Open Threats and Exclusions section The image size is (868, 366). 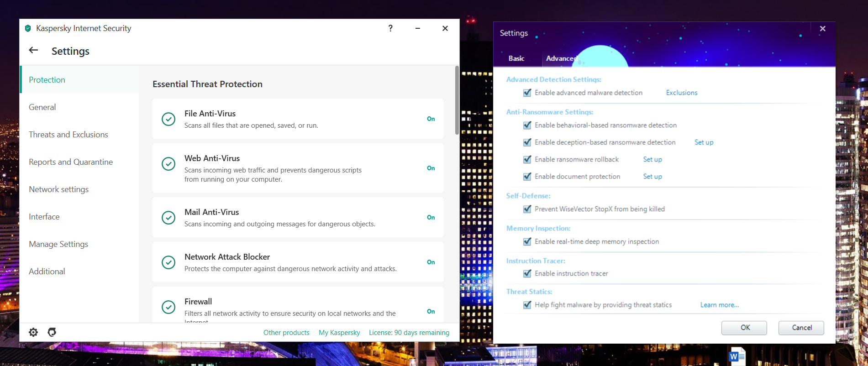79,135
